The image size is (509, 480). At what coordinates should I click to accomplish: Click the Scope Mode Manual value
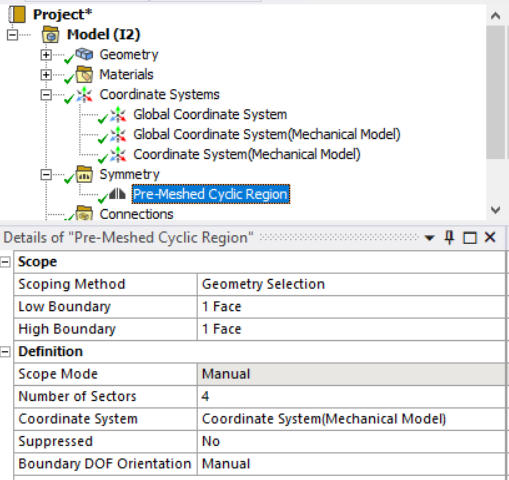(x=351, y=374)
